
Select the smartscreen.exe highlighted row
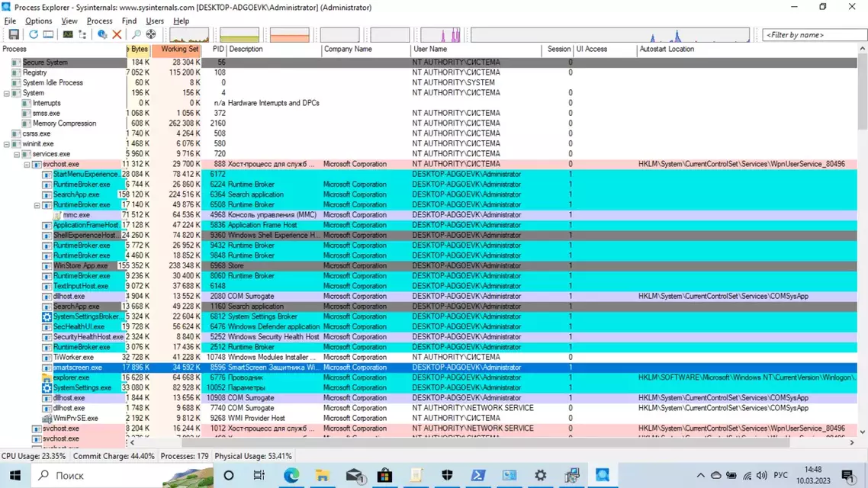(x=429, y=368)
